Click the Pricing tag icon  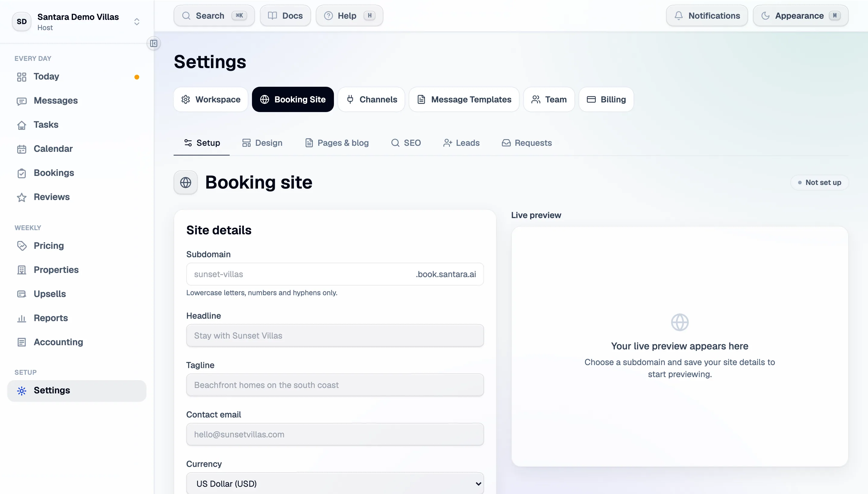click(21, 246)
